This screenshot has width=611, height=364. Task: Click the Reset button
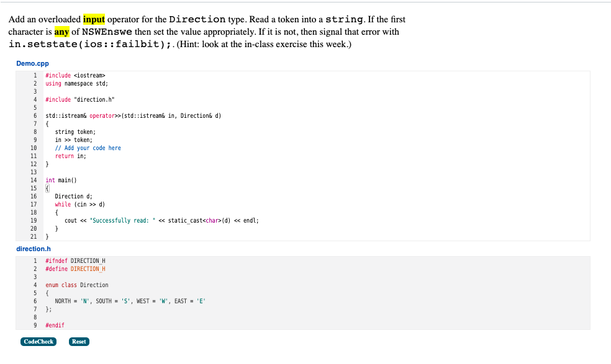tap(78, 341)
